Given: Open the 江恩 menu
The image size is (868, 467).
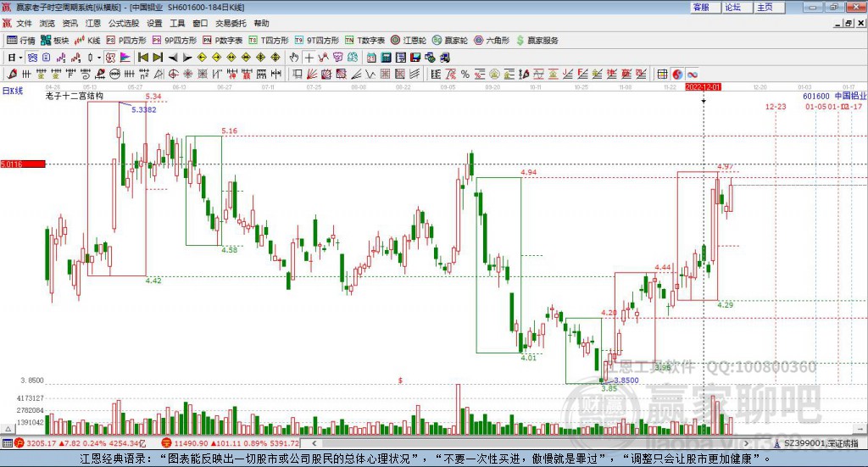Looking at the screenshot, I should pos(93,23).
